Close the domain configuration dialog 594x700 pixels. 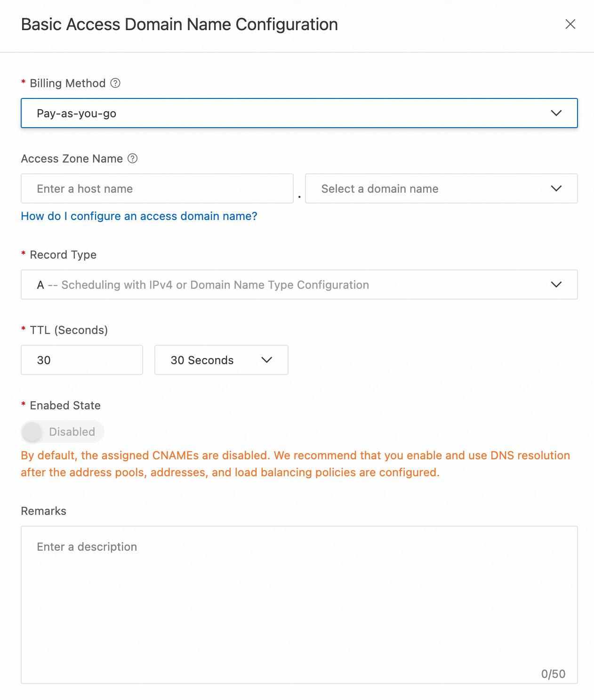click(x=570, y=24)
